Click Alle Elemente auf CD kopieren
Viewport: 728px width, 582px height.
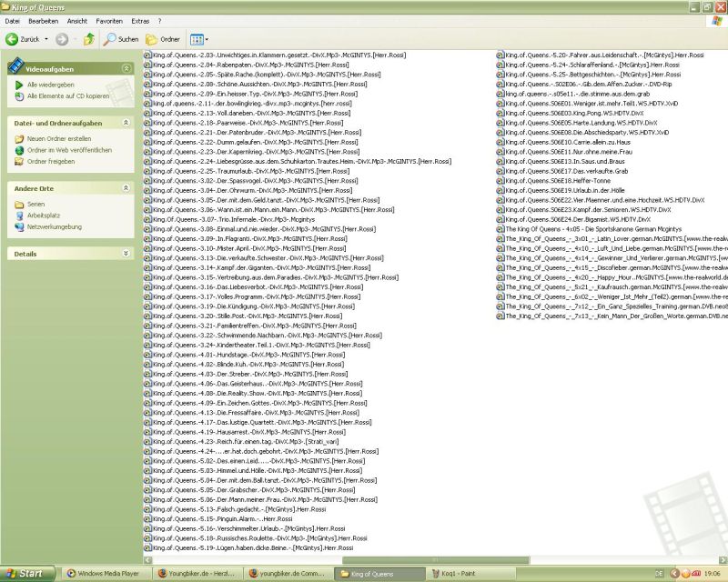(68, 96)
